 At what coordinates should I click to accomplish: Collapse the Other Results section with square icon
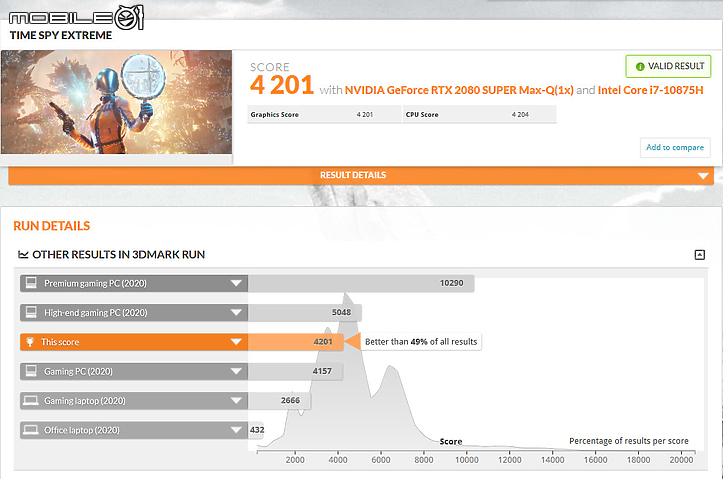[699, 254]
